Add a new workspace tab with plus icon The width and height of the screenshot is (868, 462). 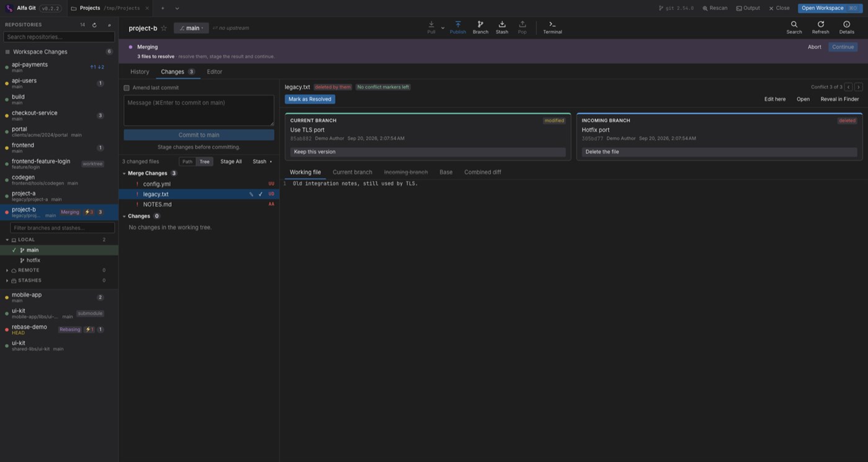(163, 8)
